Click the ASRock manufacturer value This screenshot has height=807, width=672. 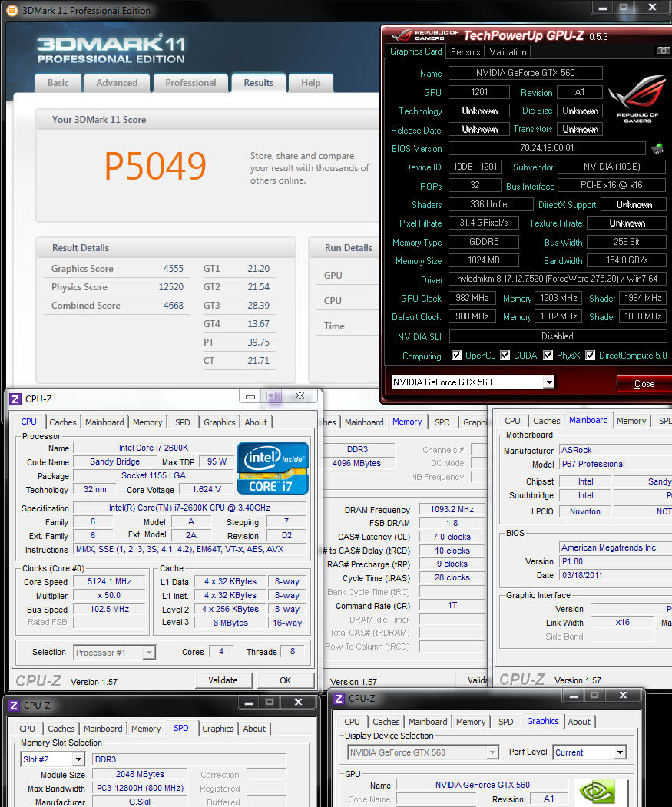pyautogui.click(x=576, y=450)
